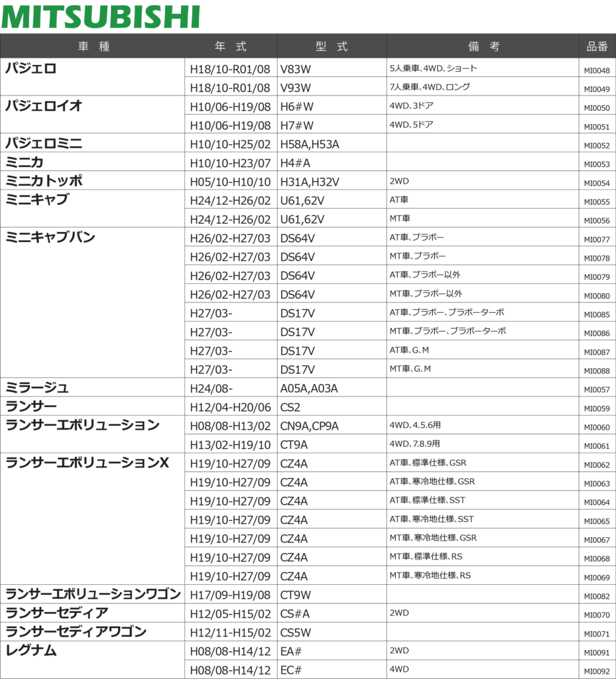The width and height of the screenshot is (616, 679).
Task: Click part number MI0057 for ミラージュ
Action: click(x=597, y=390)
